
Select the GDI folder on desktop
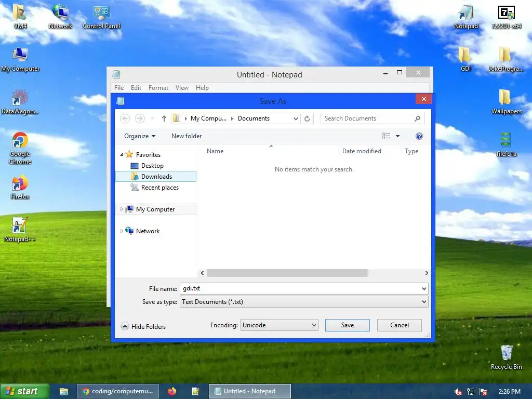(x=465, y=59)
